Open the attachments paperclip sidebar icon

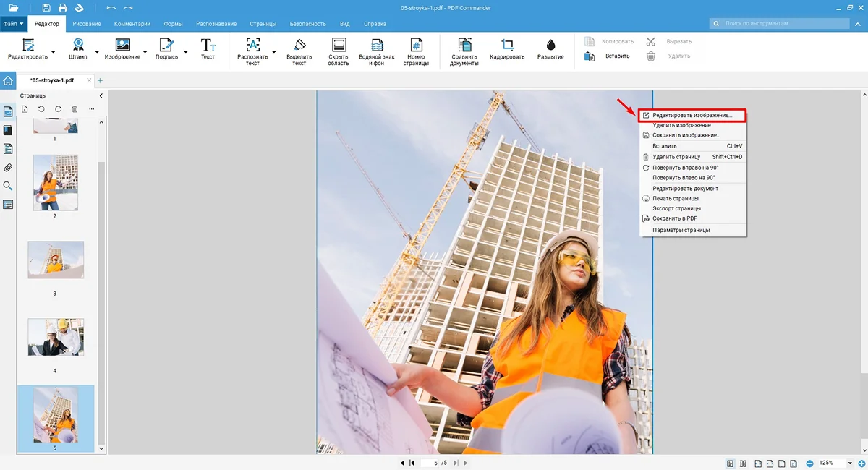pos(8,168)
